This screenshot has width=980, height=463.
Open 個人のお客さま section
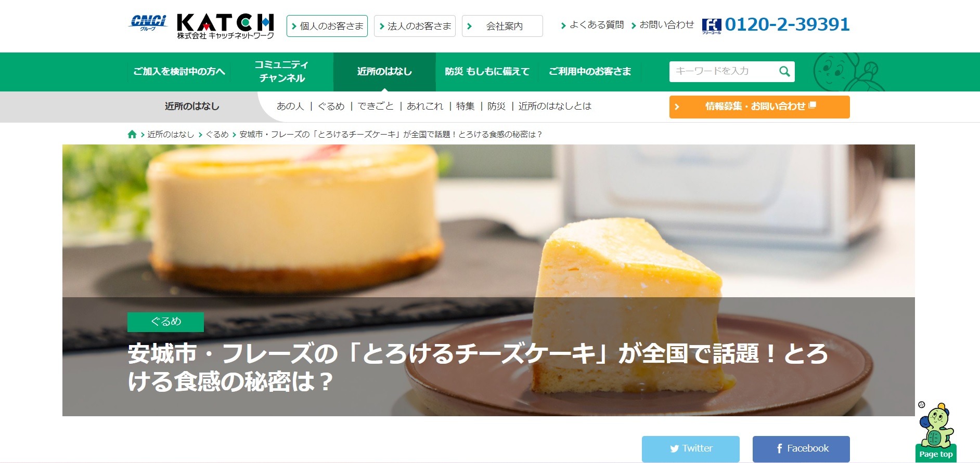coord(327,26)
